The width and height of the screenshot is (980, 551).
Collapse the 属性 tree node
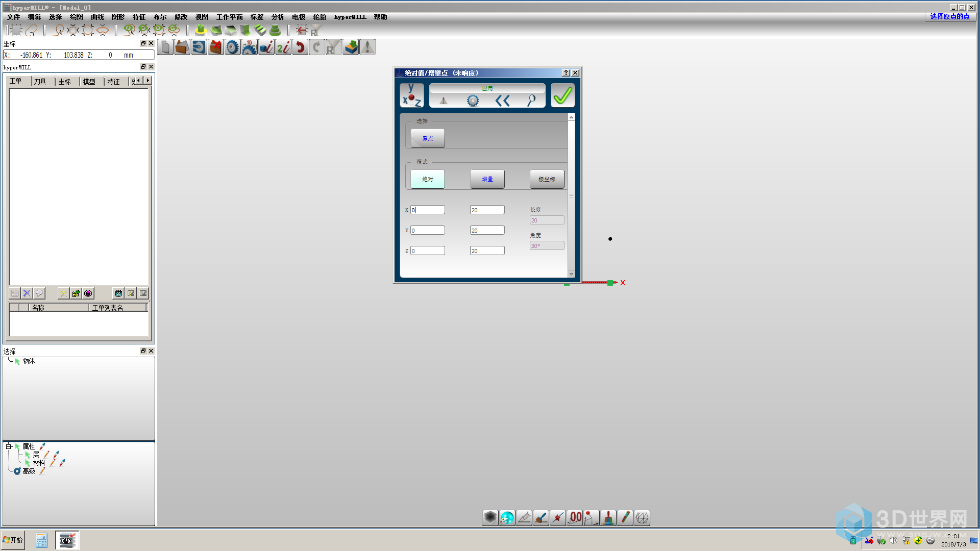[x=9, y=446]
